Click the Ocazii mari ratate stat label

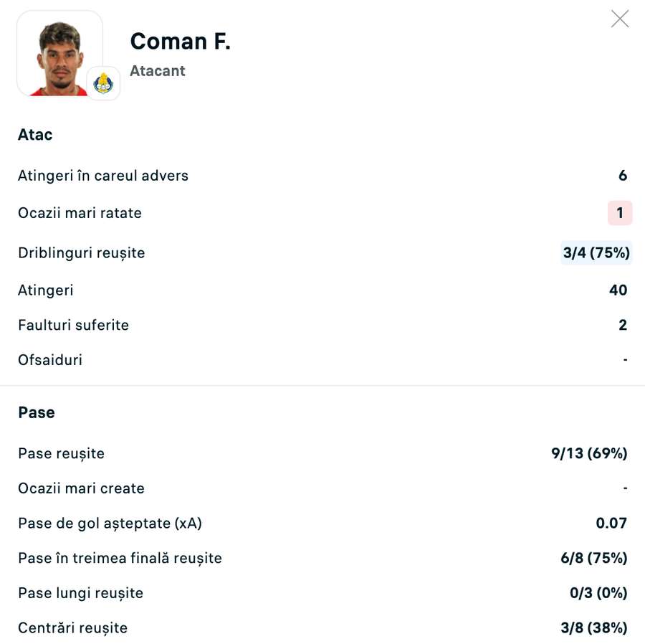coord(80,212)
